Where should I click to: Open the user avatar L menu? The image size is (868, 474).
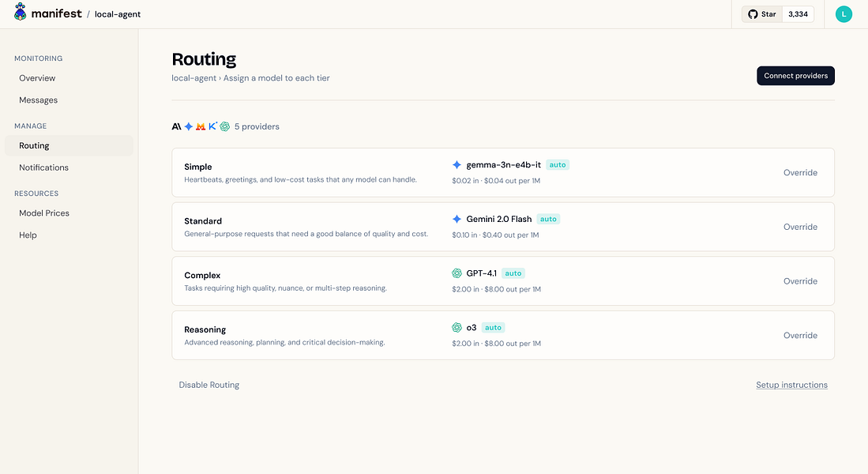[x=844, y=14]
